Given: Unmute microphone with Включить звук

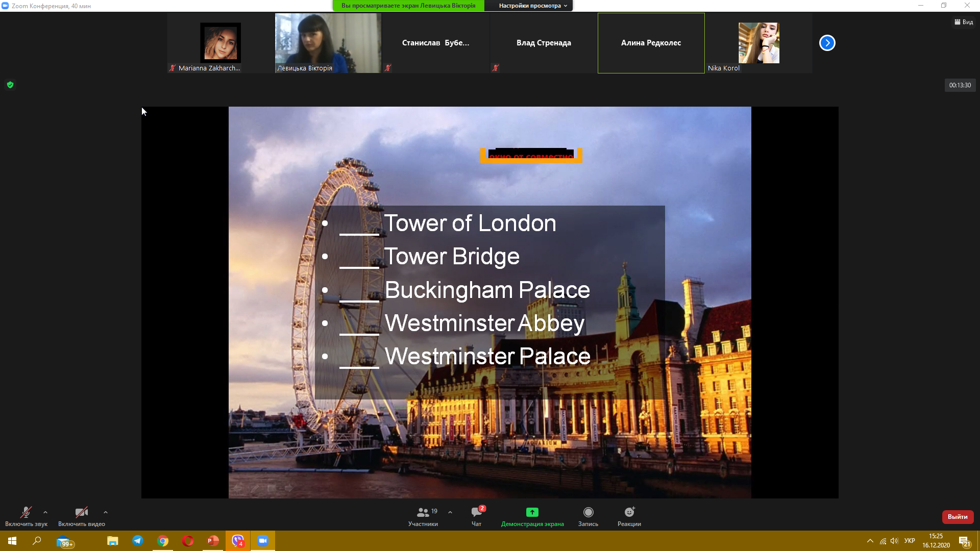Looking at the screenshot, I should coord(26,512).
